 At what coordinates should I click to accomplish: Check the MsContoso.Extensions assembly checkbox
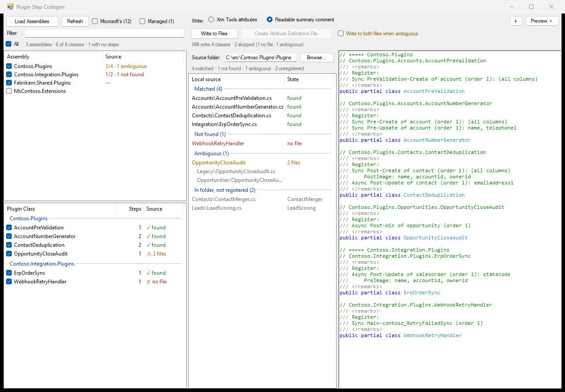pyautogui.click(x=9, y=91)
